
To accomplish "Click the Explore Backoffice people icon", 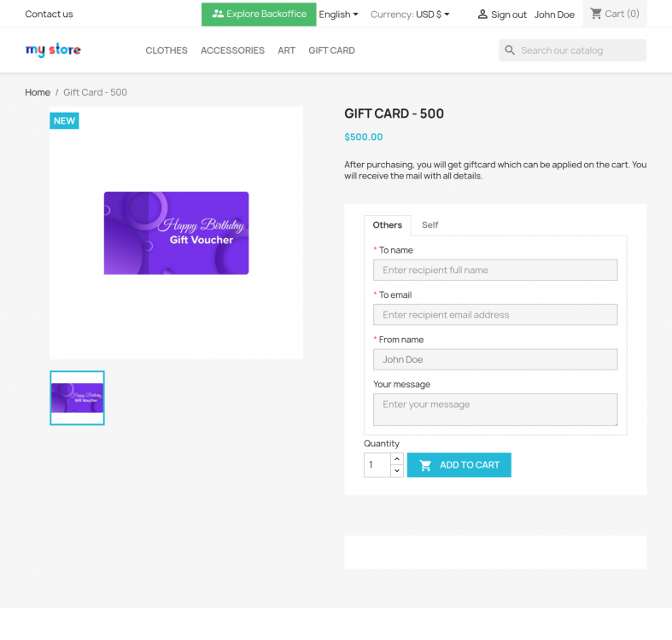I will pos(218,14).
